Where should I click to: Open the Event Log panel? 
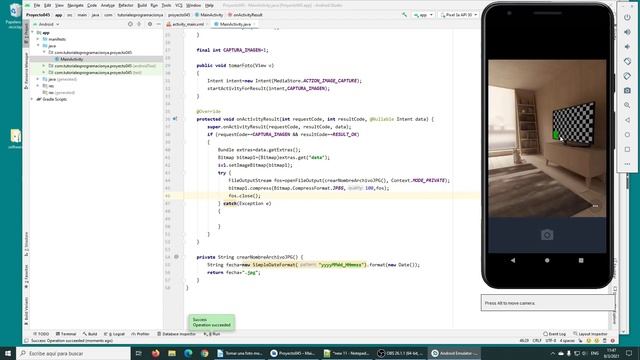tap(554, 334)
